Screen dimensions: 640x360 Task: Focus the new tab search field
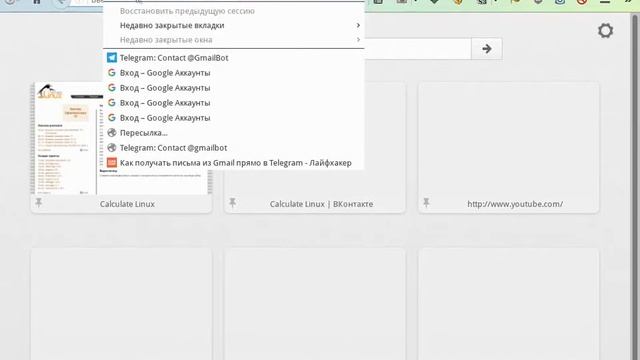(417, 49)
